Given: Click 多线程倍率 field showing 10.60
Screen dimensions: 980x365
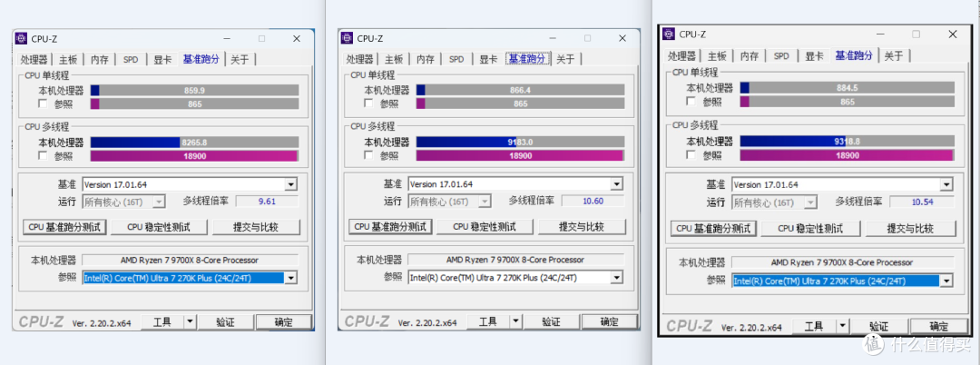Looking at the screenshot, I should pos(593,201).
